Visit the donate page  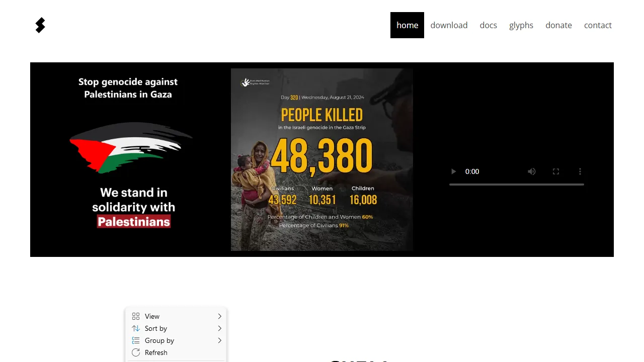point(558,25)
